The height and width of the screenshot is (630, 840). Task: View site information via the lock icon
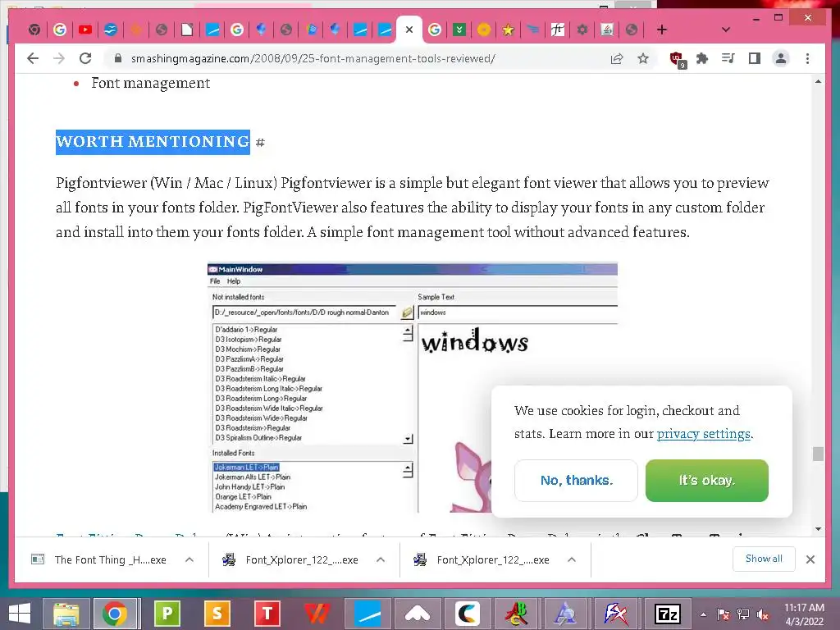(118, 58)
